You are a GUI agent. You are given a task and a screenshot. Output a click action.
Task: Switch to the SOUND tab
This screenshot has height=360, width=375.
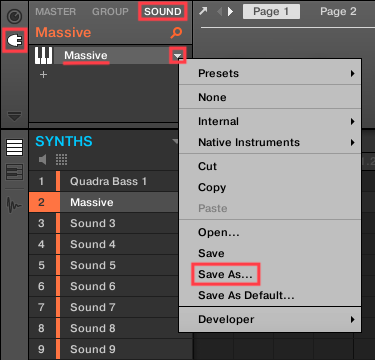click(x=163, y=11)
